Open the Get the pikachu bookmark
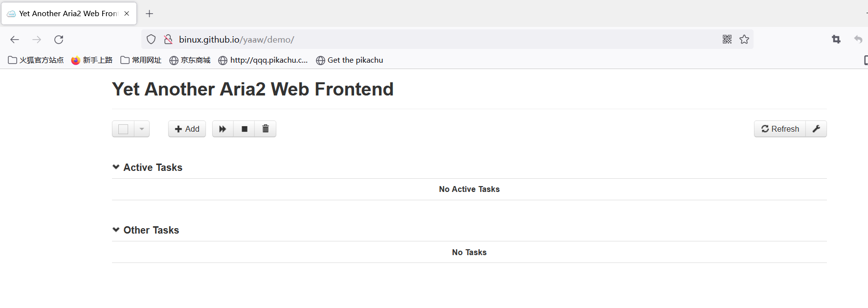Screen dimensions: 868x308 350,60
